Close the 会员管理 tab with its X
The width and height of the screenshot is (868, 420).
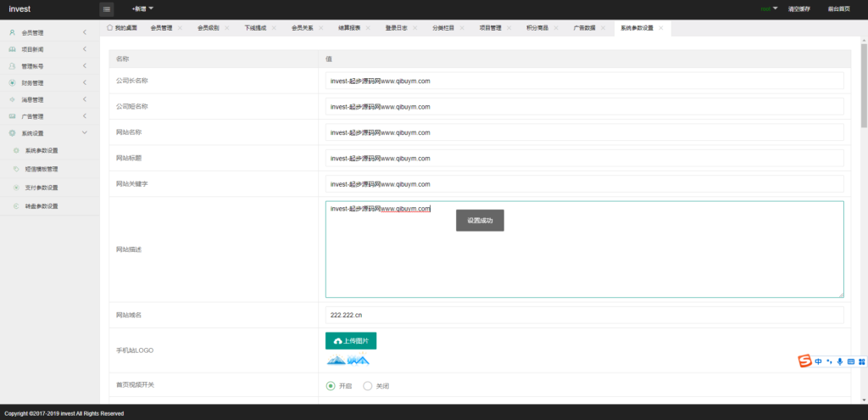(x=180, y=28)
